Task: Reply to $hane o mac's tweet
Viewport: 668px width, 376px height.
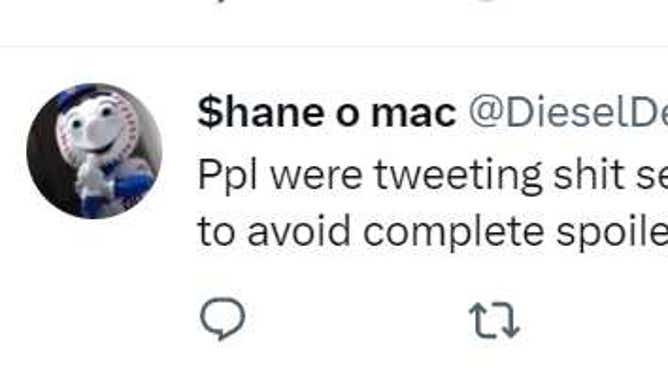Action: click(x=222, y=319)
